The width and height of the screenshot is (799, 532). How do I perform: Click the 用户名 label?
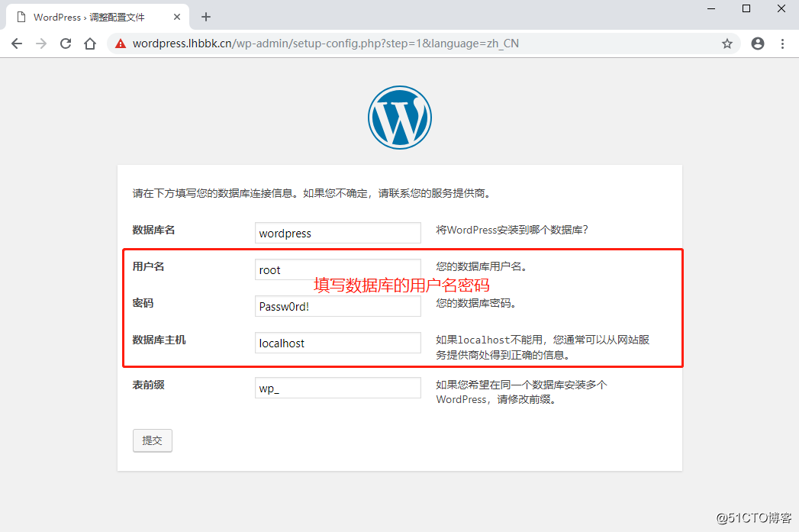tap(148, 266)
